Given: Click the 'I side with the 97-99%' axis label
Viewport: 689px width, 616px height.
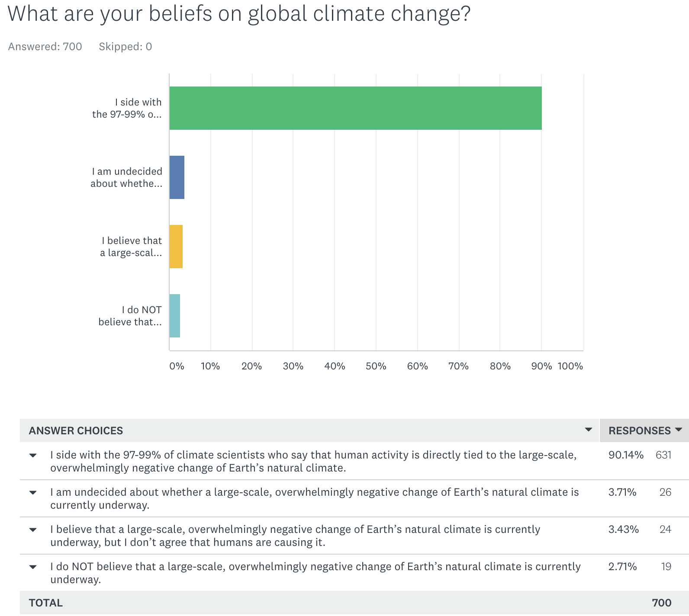Looking at the screenshot, I should point(127,108).
